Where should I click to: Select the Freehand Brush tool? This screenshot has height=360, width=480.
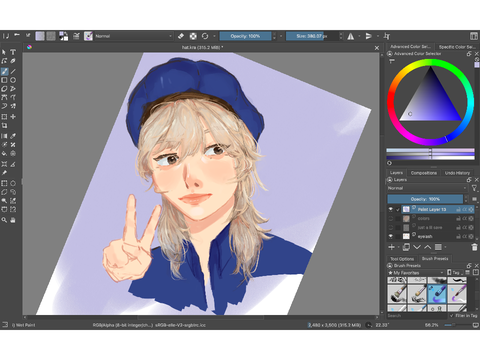coord(4,71)
